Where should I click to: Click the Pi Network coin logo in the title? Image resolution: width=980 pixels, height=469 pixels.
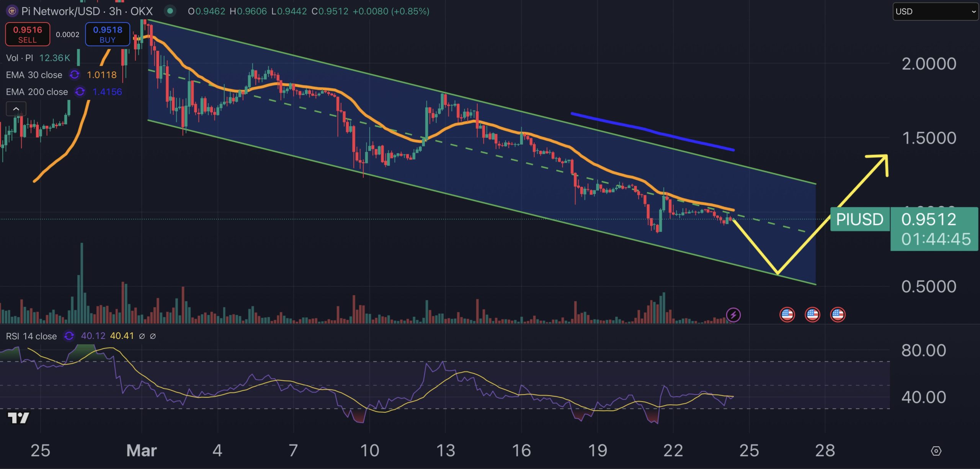12,11
